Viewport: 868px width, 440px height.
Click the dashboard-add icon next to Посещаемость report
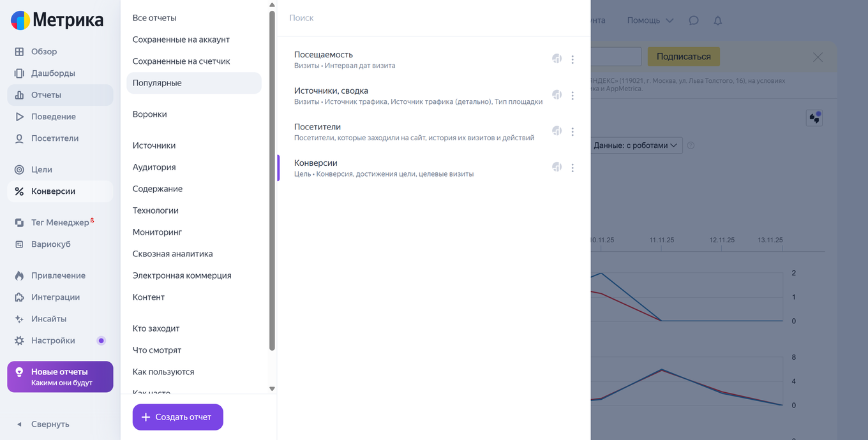point(557,59)
